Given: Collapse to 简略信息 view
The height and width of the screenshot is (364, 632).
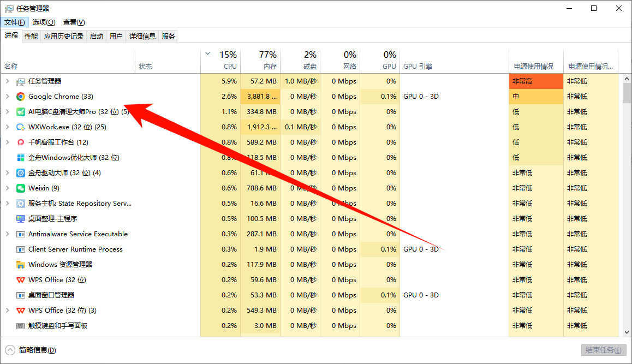Looking at the screenshot, I should pos(31,350).
